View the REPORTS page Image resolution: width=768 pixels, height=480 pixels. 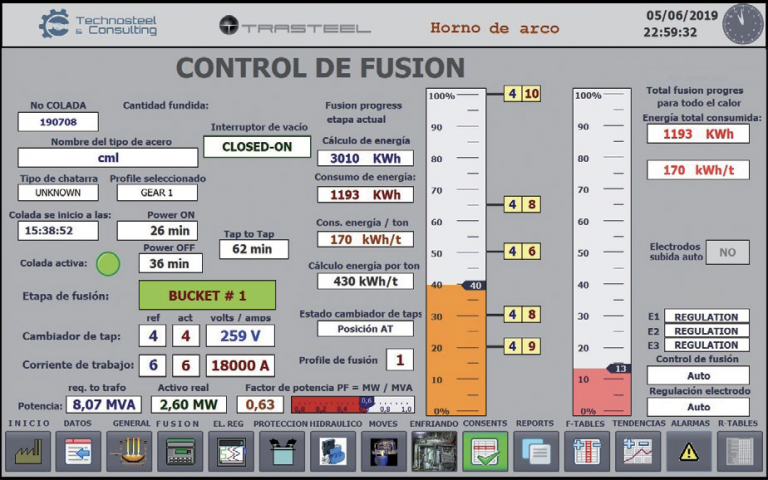536,451
